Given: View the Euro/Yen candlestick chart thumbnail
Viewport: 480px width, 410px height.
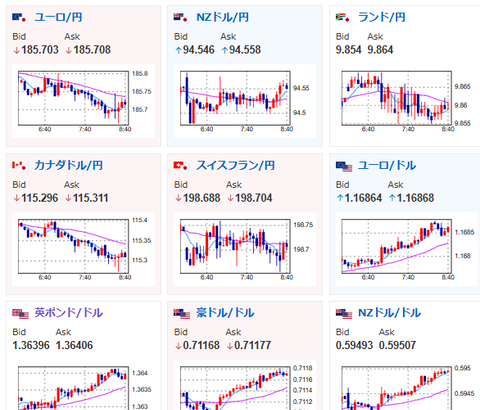Looking at the screenshot, I should point(83,101).
